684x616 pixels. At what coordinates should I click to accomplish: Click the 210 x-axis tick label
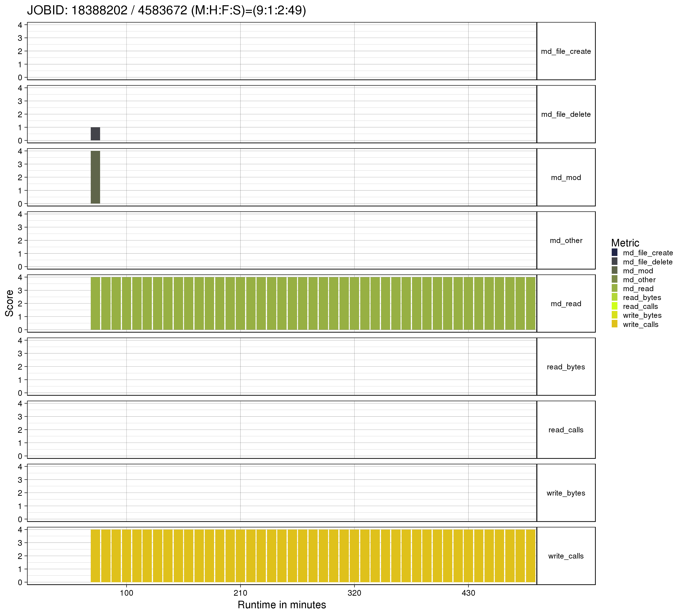click(240, 593)
